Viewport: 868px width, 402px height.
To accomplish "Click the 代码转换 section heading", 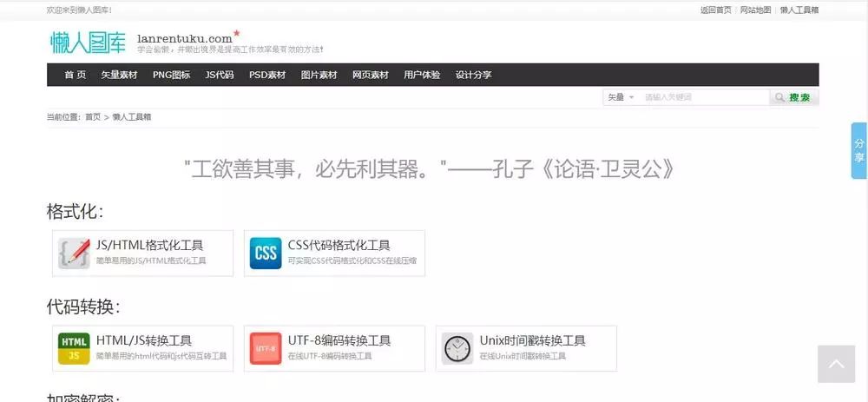I will (x=83, y=306).
